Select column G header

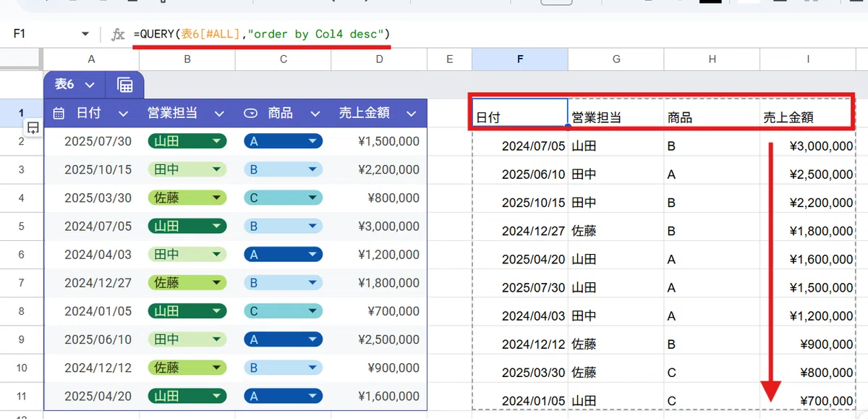click(x=616, y=59)
